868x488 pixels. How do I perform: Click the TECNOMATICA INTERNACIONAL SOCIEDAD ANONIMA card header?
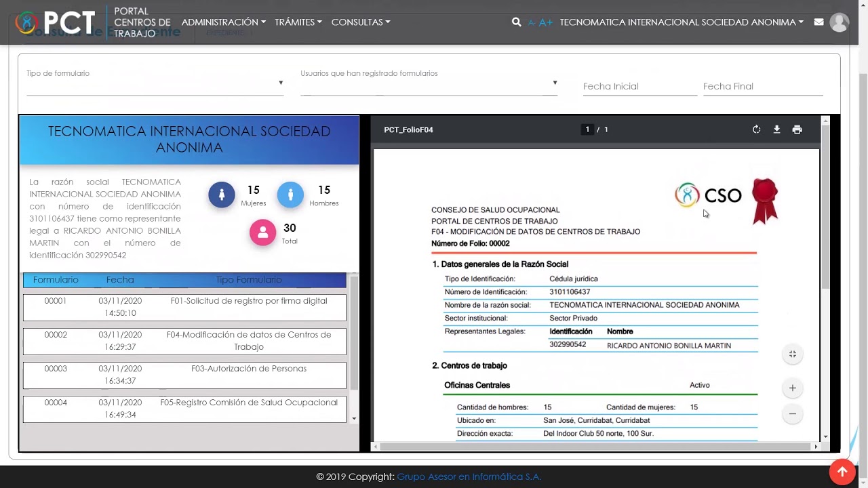pyautogui.click(x=189, y=140)
